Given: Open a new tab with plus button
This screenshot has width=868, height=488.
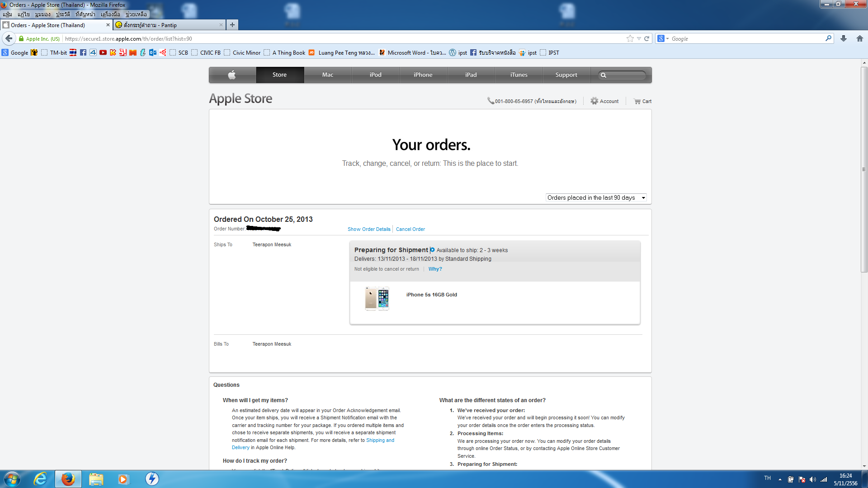Looking at the screenshot, I should (x=232, y=25).
